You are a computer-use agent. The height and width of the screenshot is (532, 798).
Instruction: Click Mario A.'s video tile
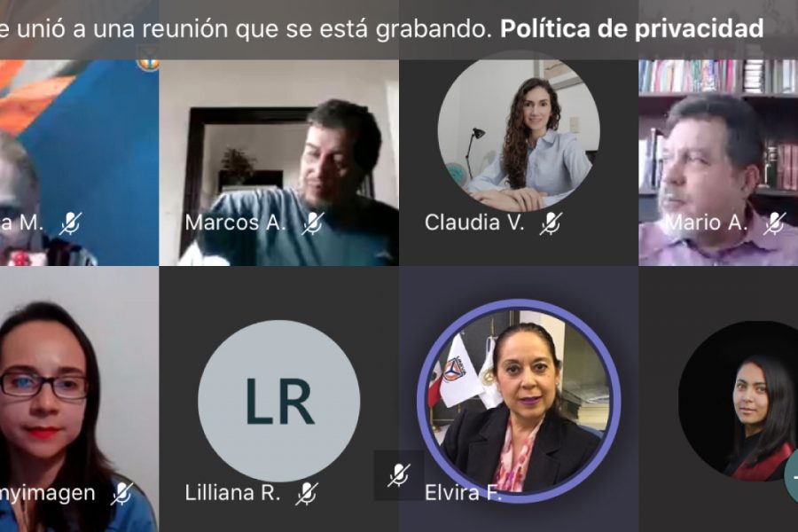click(718, 162)
